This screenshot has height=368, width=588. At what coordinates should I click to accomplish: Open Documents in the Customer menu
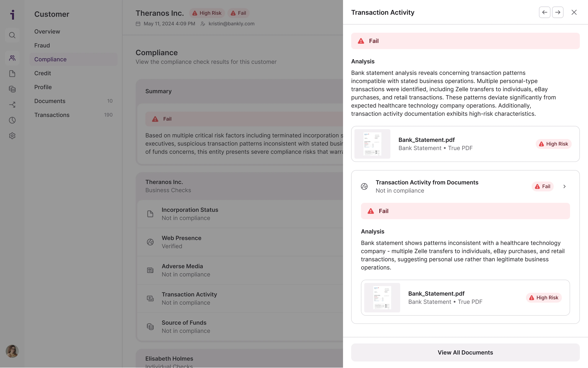pos(73,101)
